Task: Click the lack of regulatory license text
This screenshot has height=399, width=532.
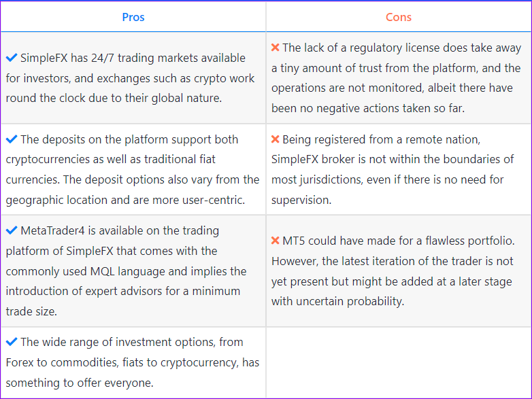Action: pos(397,78)
